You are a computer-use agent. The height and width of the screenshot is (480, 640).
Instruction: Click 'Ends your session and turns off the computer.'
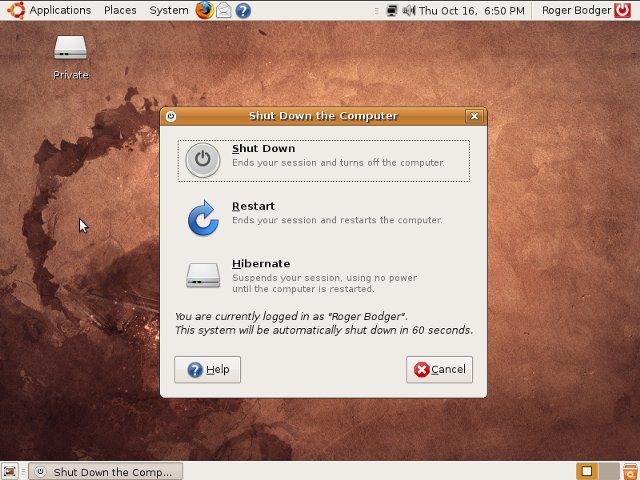(x=338, y=162)
